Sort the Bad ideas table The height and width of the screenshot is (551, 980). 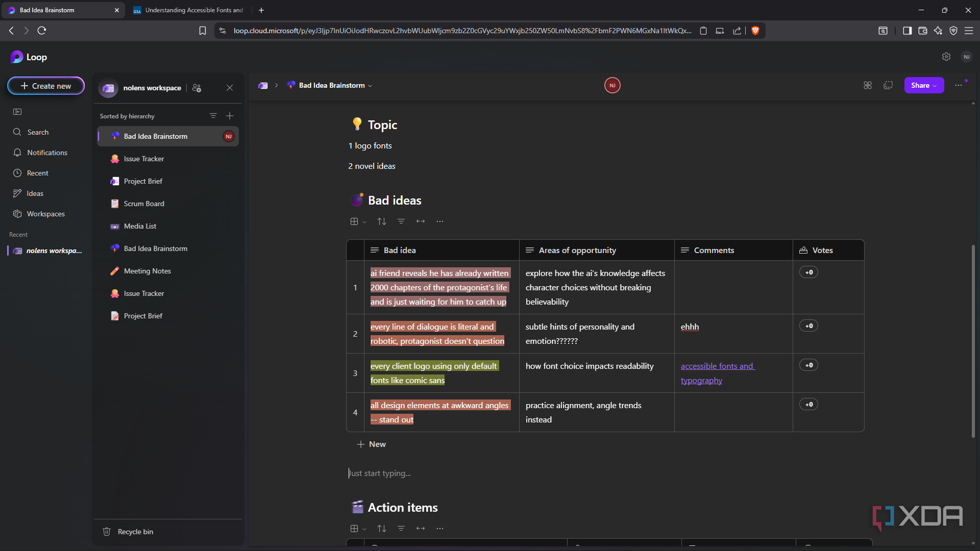pyautogui.click(x=382, y=221)
